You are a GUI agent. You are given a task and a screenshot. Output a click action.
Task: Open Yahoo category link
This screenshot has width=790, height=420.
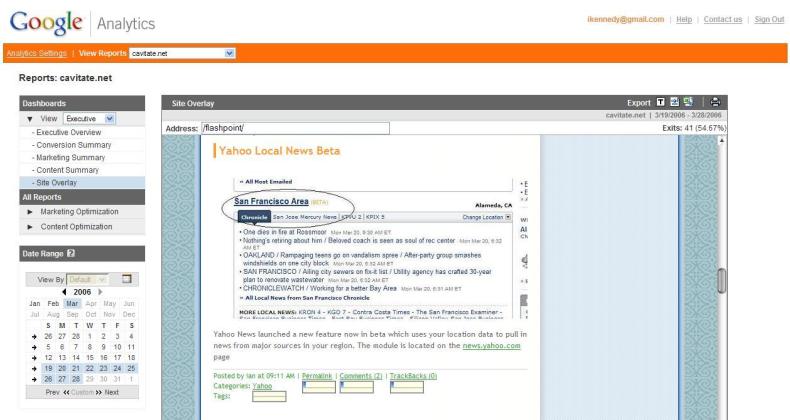(262, 386)
